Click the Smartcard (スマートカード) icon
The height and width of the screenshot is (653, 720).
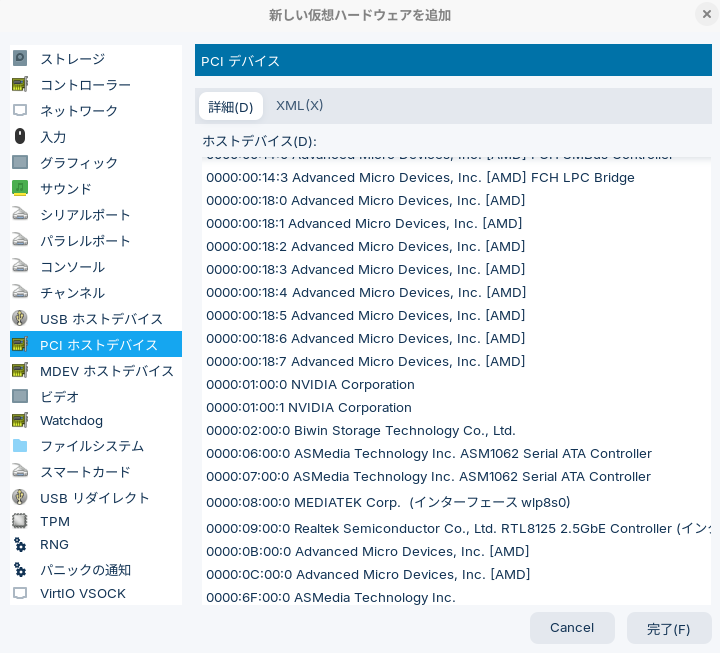coord(20,471)
